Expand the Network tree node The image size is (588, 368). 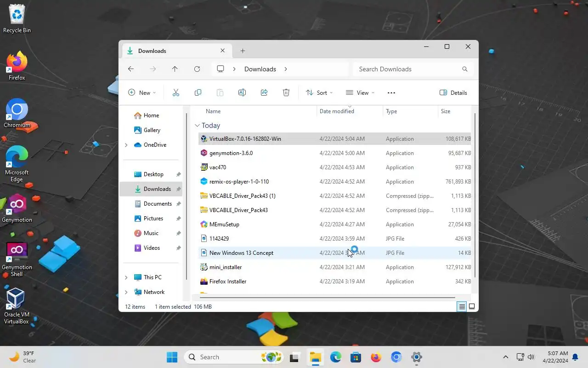coord(126,292)
